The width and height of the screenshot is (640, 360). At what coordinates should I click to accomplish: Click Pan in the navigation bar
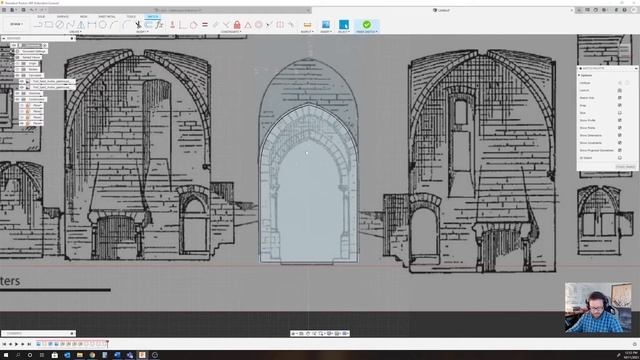[308, 333]
